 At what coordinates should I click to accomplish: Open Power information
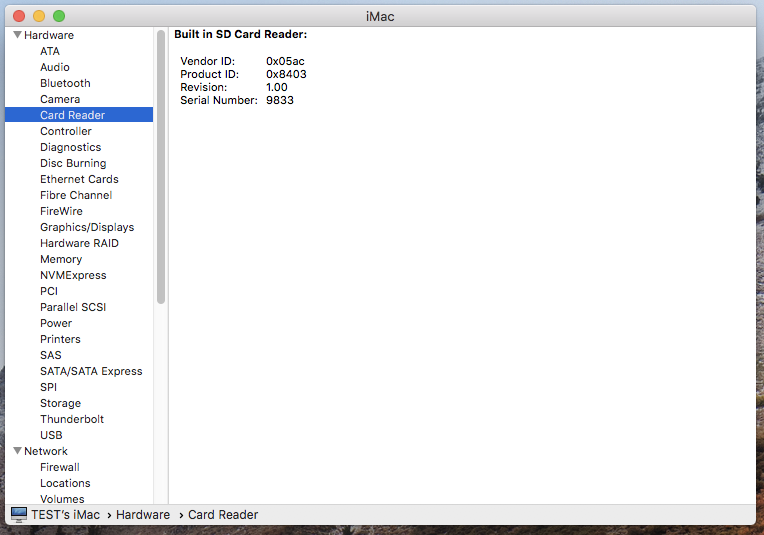[x=56, y=324]
